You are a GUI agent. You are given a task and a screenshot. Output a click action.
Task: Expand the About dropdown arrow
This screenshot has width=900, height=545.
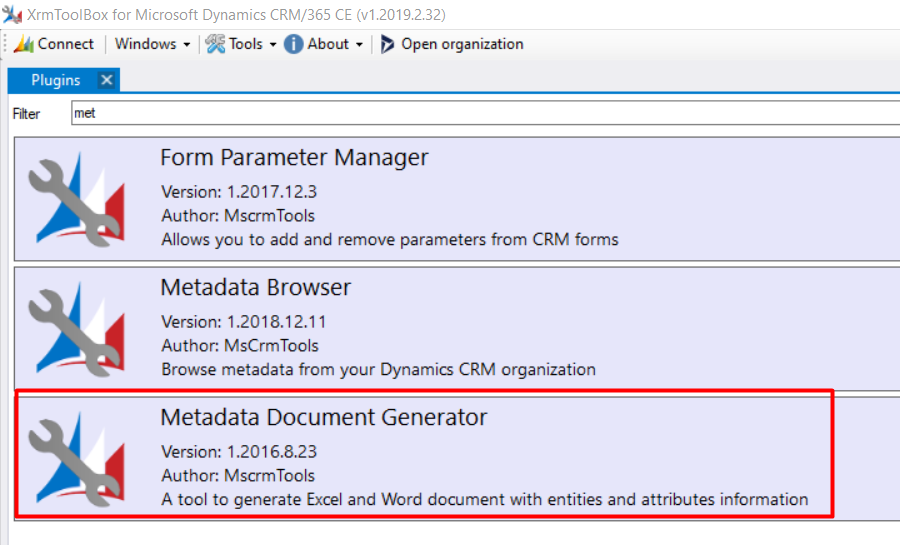click(x=359, y=45)
